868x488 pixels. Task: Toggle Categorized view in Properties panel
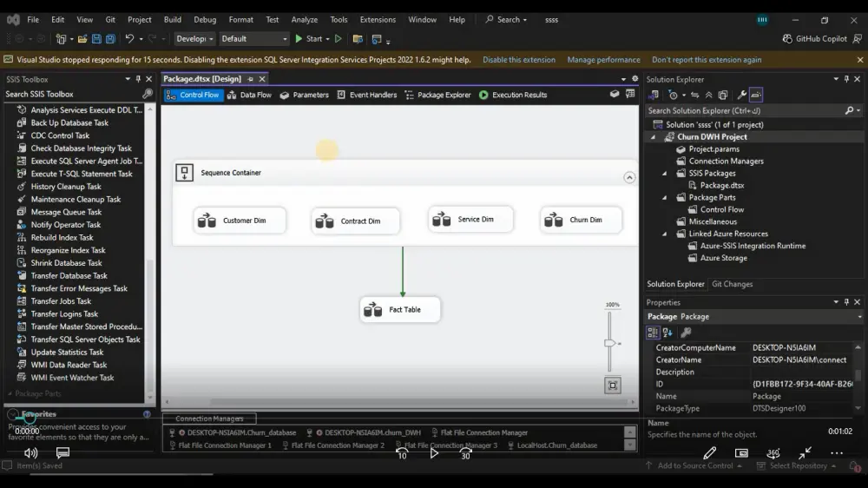tap(653, 333)
